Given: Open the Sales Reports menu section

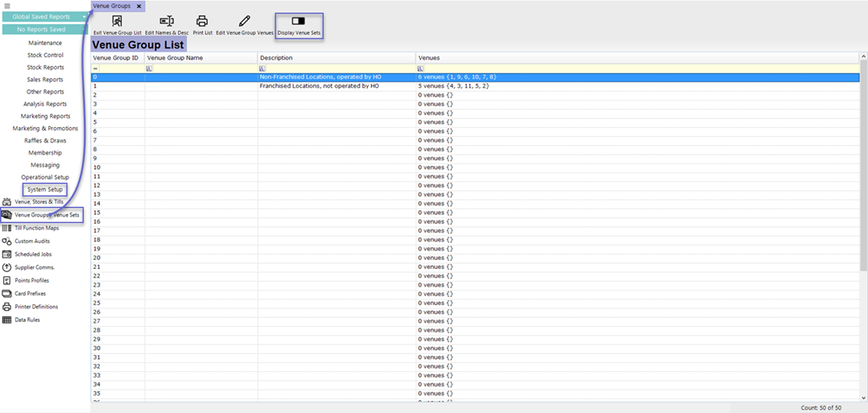Looking at the screenshot, I should [x=45, y=80].
